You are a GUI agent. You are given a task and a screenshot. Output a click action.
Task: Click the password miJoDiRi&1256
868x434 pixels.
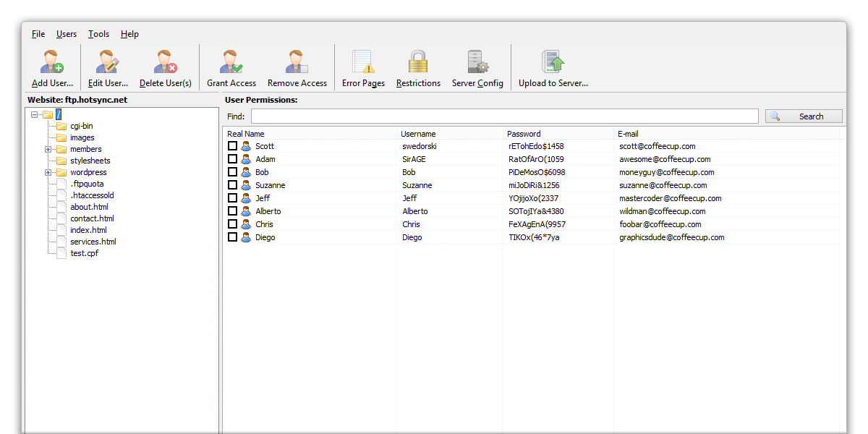pyautogui.click(x=534, y=185)
